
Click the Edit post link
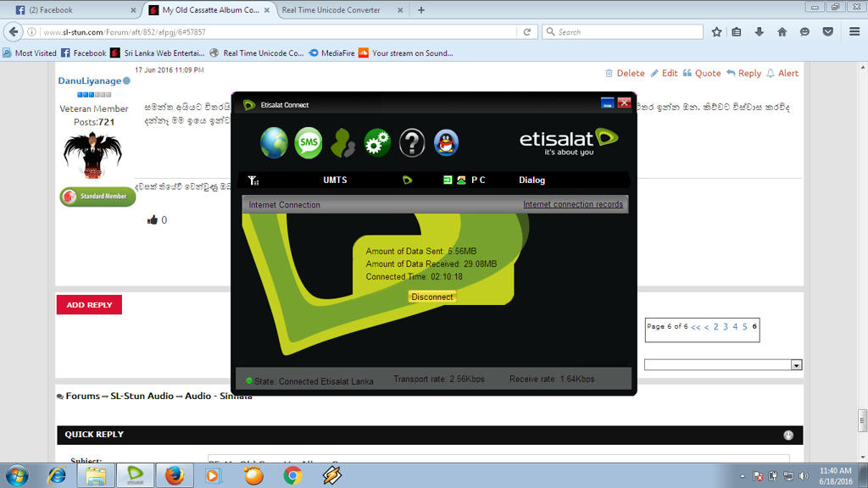664,73
